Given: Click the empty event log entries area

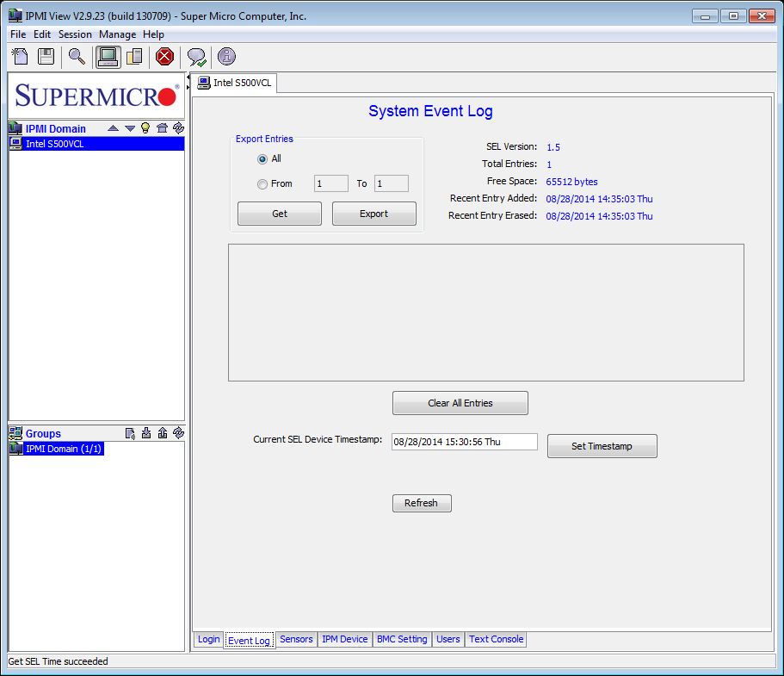Looking at the screenshot, I should (x=486, y=313).
